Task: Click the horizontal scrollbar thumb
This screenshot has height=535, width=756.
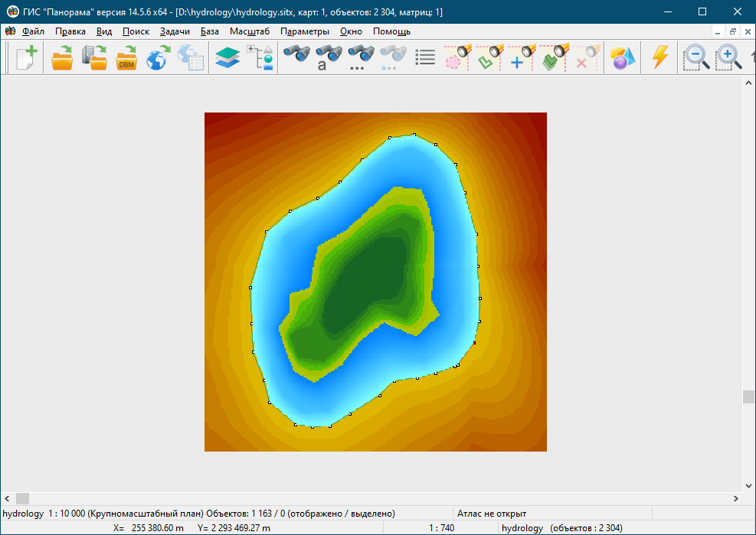Action: (x=22, y=498)
